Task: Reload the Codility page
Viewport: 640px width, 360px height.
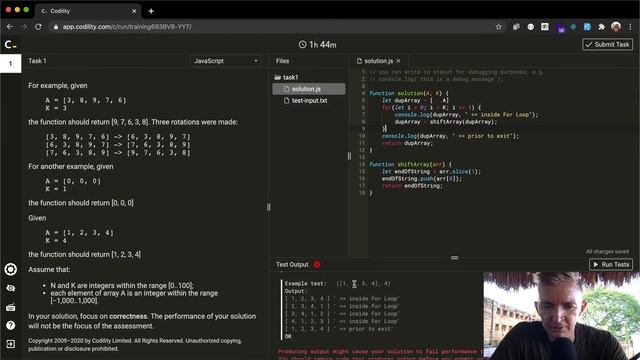Action: coord(38,27)
